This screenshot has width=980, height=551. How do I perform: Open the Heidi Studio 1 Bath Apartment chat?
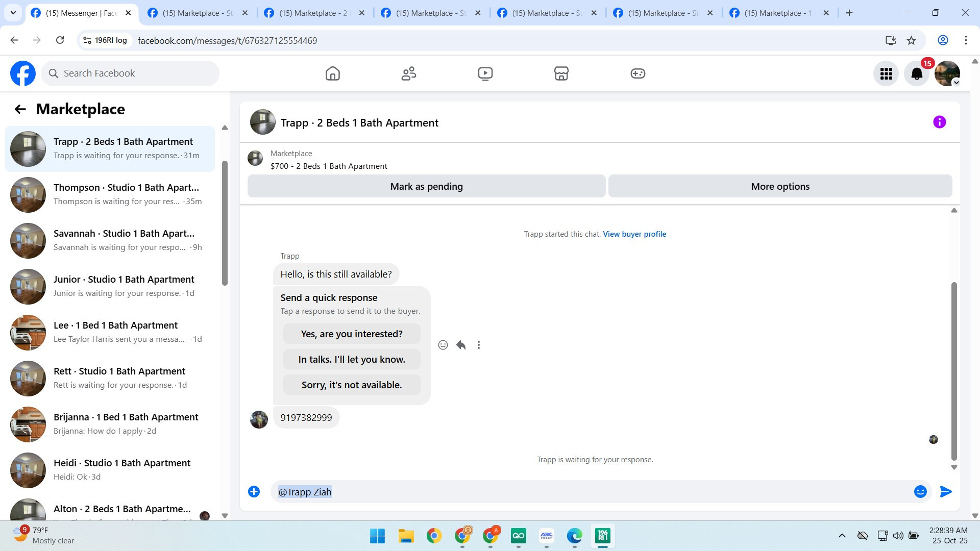coord(110,470)
